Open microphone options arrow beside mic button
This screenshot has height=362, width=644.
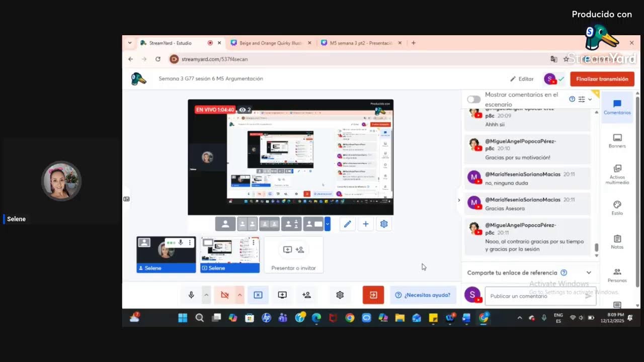click(206, 295)
